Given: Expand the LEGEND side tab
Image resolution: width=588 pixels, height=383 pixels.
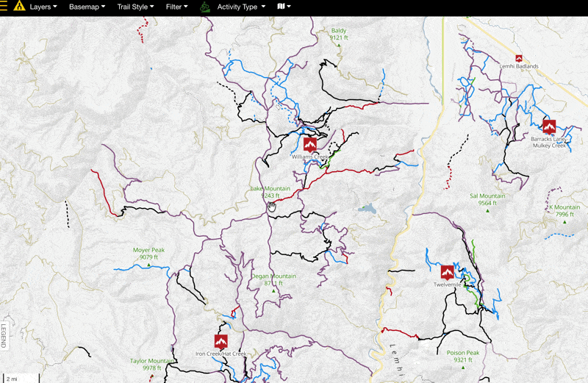Looking at the screenshot, I should 4,336.
